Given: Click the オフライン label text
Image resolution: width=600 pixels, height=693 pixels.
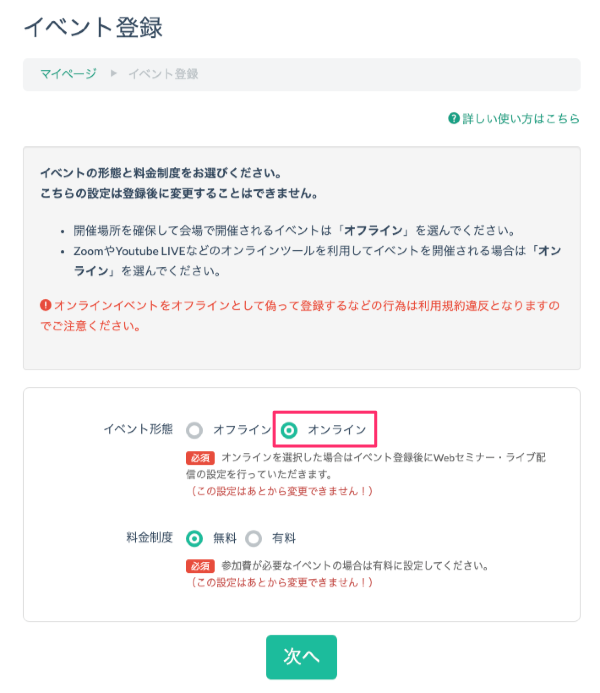Looking at the screenshot, I should (242, 430).
